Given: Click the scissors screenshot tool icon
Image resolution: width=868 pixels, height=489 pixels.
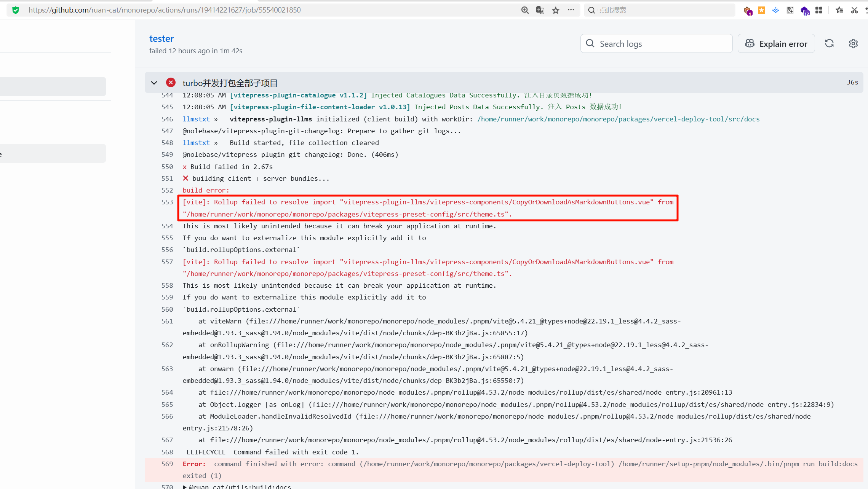Looking at the screenshot, I should (x=854, y=10).
